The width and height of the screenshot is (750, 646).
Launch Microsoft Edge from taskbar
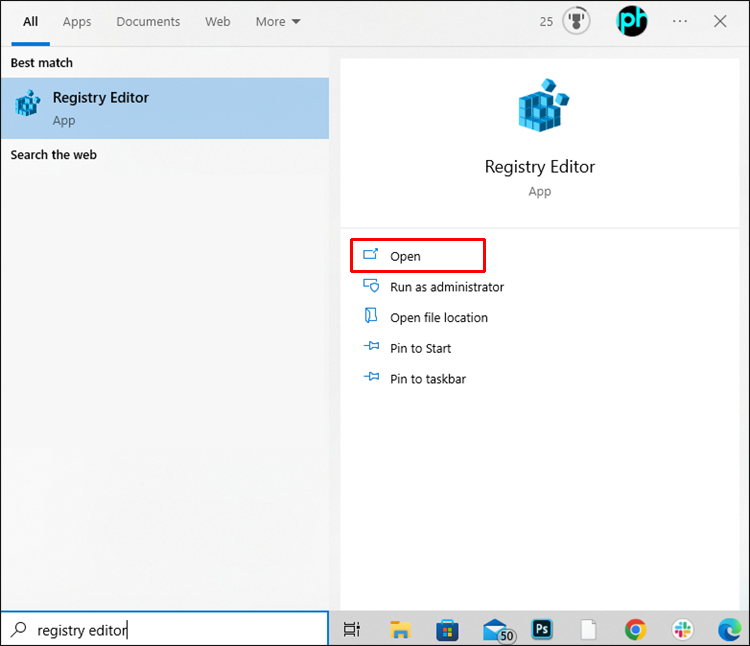point(729,630)
